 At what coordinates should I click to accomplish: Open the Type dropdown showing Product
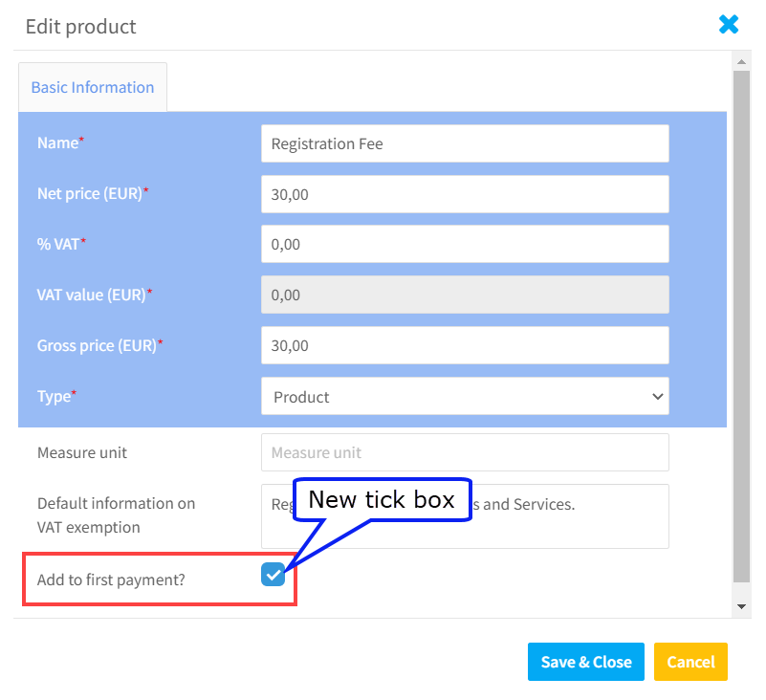[465, 396]
